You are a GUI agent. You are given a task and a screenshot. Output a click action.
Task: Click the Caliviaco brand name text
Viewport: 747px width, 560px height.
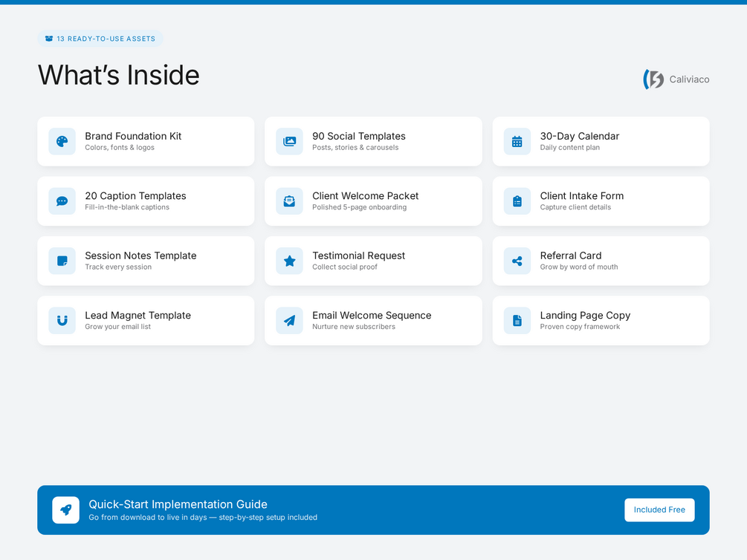pos(689,79)
